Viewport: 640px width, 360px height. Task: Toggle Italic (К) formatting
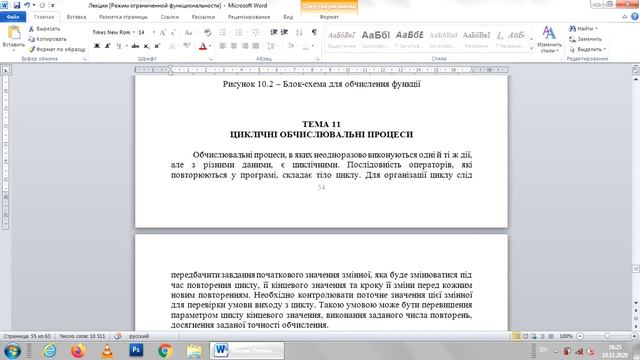point(107,46)
